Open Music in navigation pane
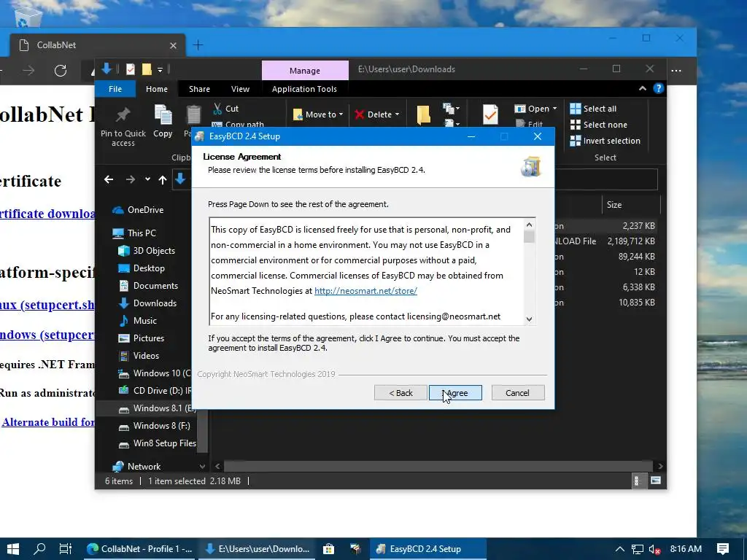This screenshot has width=747, height=560. coord(138,321)
